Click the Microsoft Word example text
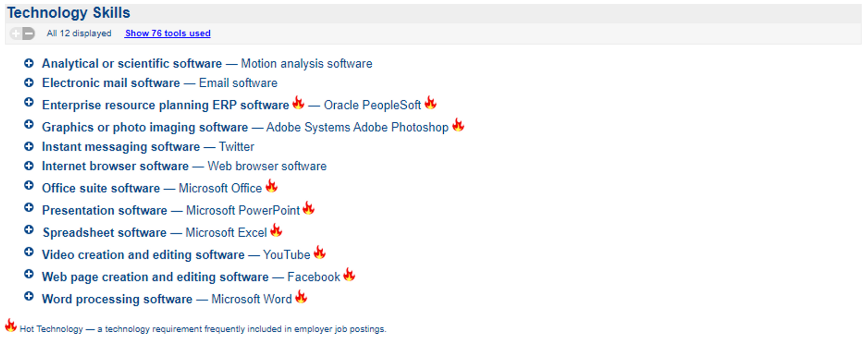The width and height of the screenshot is (868, 342). [x=252, y=299]
